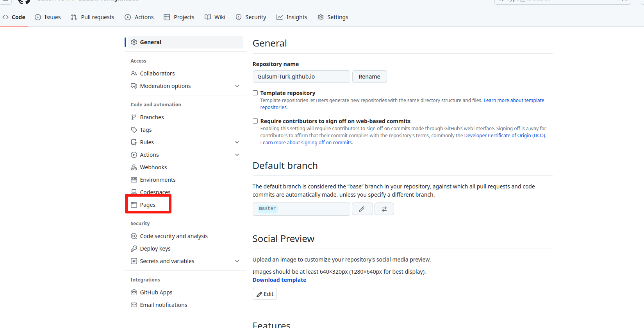Open the Issues tab
Viewport: 644px width, 328px height.
tap(48, 17)
